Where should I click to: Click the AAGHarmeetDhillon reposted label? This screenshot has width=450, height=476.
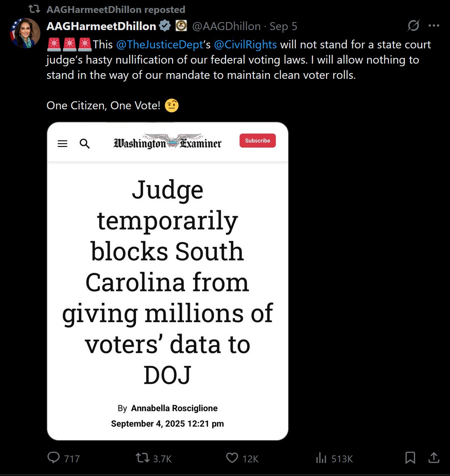tap(116, 10)
